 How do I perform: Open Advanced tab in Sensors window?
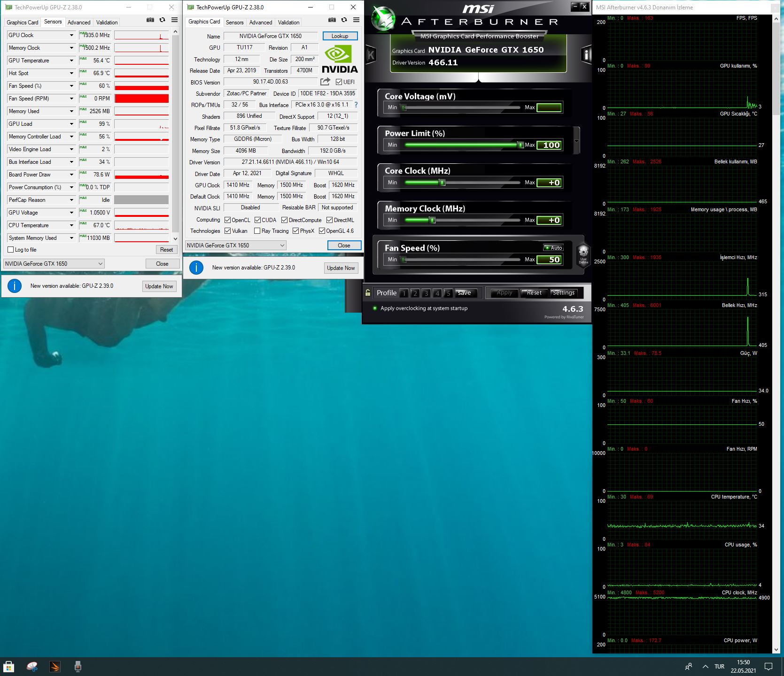pyautogui.click(x=79, y=22)
